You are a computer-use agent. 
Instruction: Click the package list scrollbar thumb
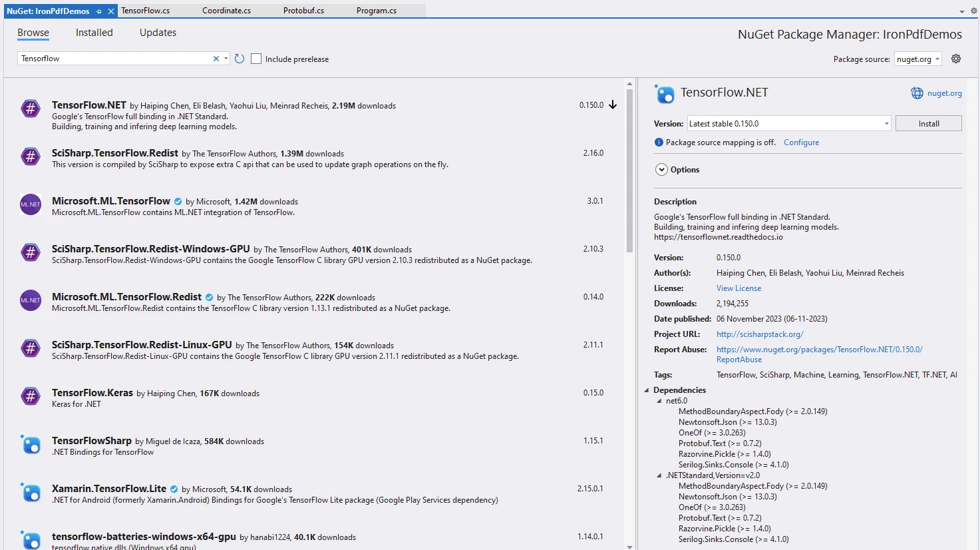click(629, 171)
